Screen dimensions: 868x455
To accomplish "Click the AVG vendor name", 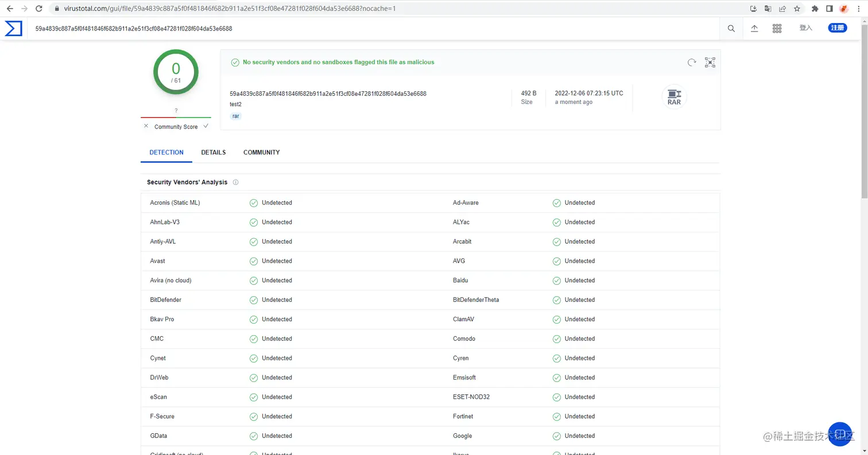I will click(x=459, y=261).
